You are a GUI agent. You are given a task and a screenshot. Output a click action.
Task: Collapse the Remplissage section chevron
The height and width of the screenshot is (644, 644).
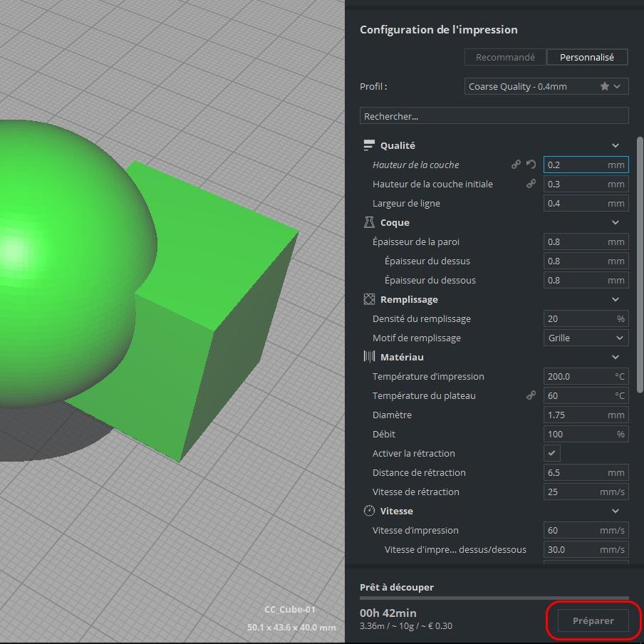coord(616,299)
